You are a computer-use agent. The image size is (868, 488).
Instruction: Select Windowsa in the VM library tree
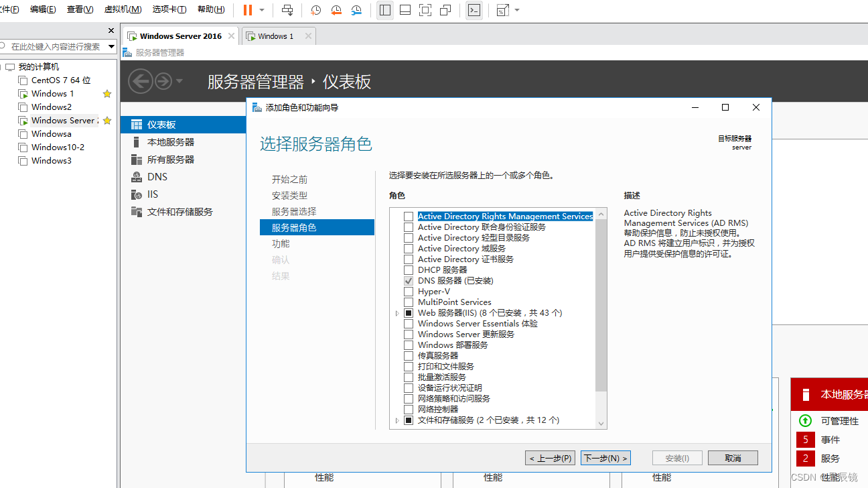[50, 133]
